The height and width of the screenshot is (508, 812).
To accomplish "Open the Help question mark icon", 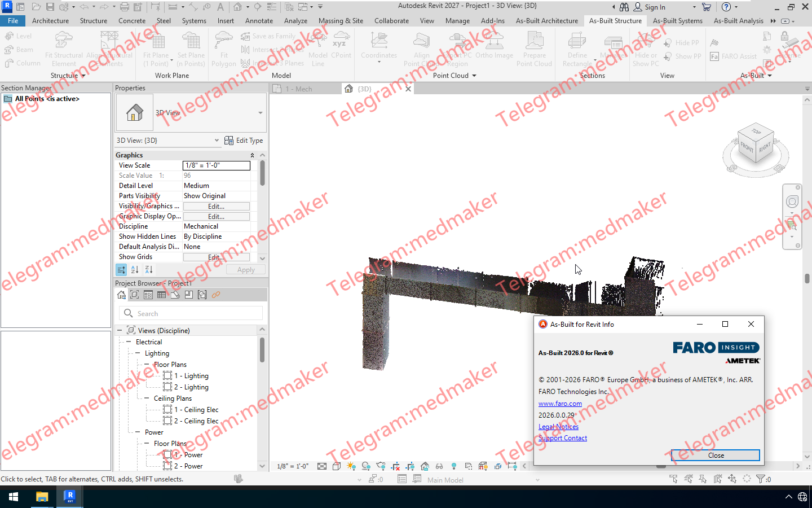I will click(x=726, y=7).
